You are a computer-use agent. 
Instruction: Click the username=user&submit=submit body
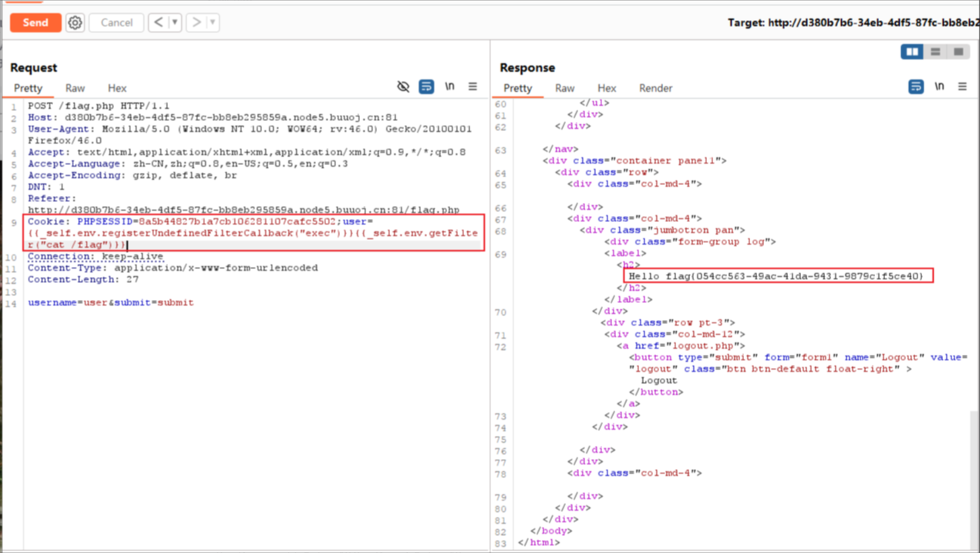(111, 302)
